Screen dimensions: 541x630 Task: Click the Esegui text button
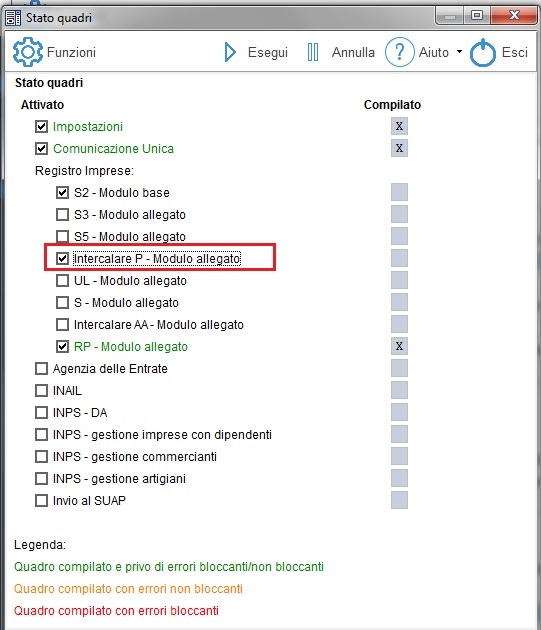click(x=268, y=52)
